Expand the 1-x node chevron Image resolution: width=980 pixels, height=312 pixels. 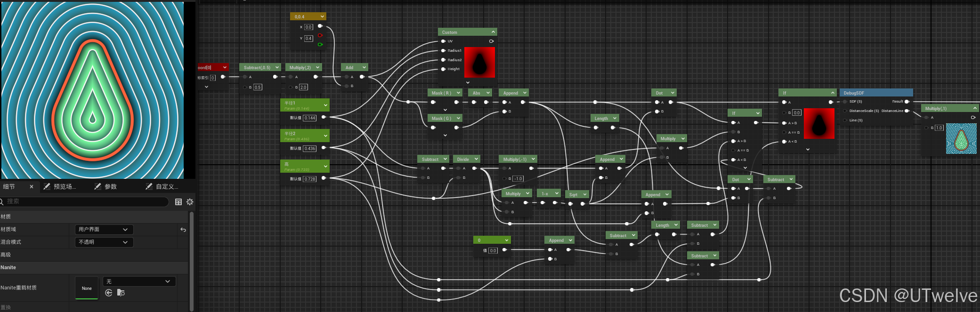(556, 193)
